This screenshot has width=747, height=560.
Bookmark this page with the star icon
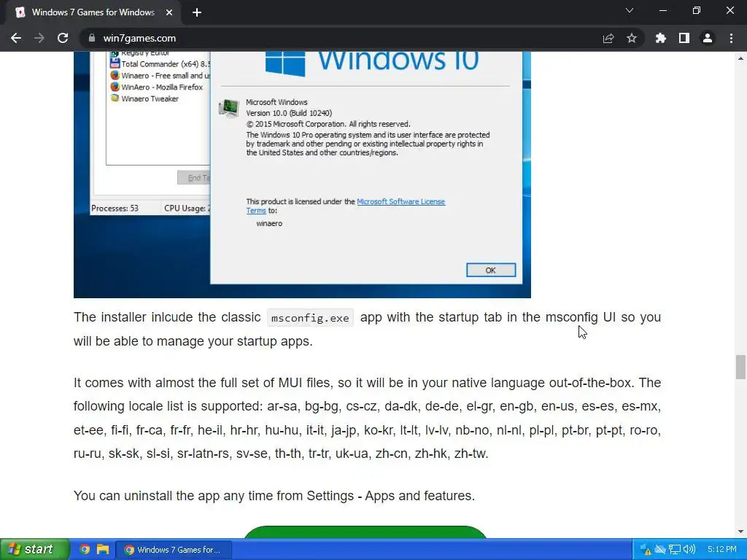[x=632, y=38]
